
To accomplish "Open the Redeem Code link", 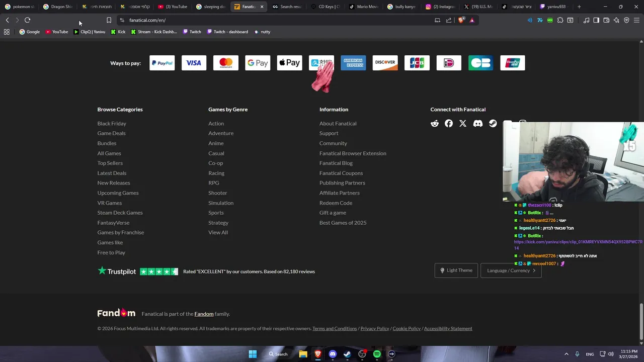I will 336,203.
